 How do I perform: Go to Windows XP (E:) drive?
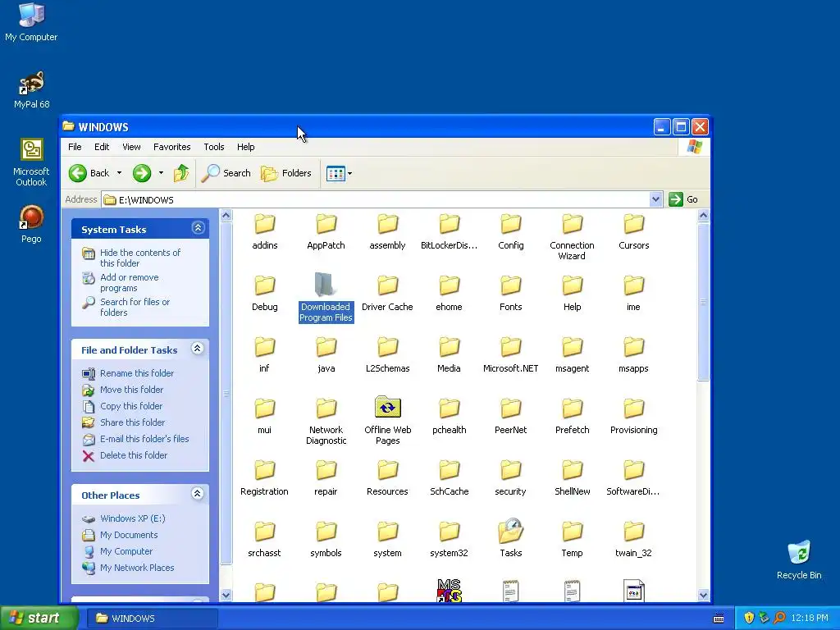click(x=133, y=518)
